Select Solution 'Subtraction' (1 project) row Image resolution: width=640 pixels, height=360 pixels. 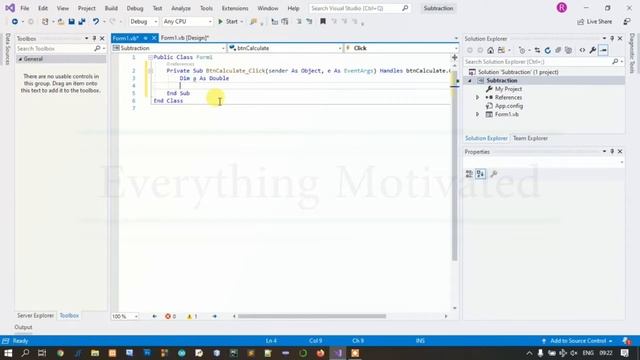point(518,72)
